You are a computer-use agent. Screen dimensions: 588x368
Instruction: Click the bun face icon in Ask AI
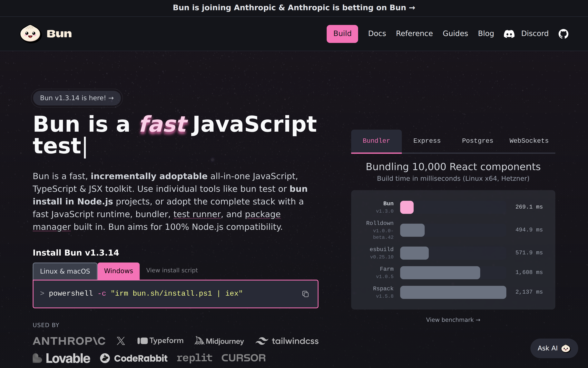(x=566, y=348)
